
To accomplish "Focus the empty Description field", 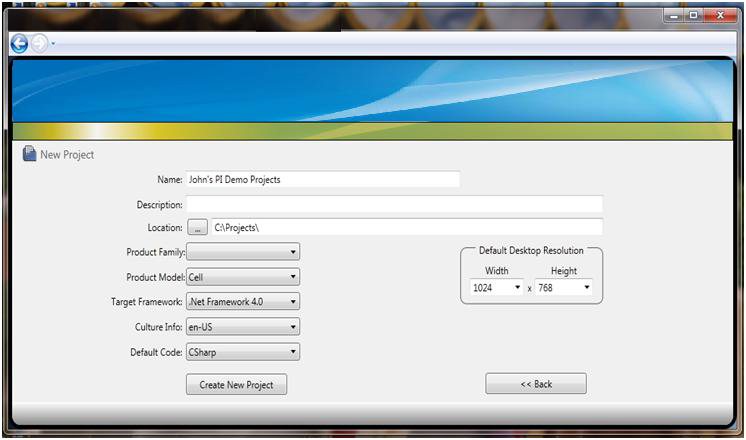I will [x=394, y=204].
